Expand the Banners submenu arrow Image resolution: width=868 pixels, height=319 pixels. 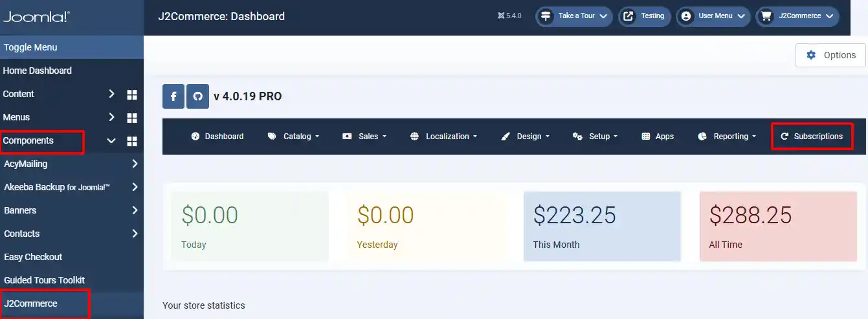[x=135, y=210]
